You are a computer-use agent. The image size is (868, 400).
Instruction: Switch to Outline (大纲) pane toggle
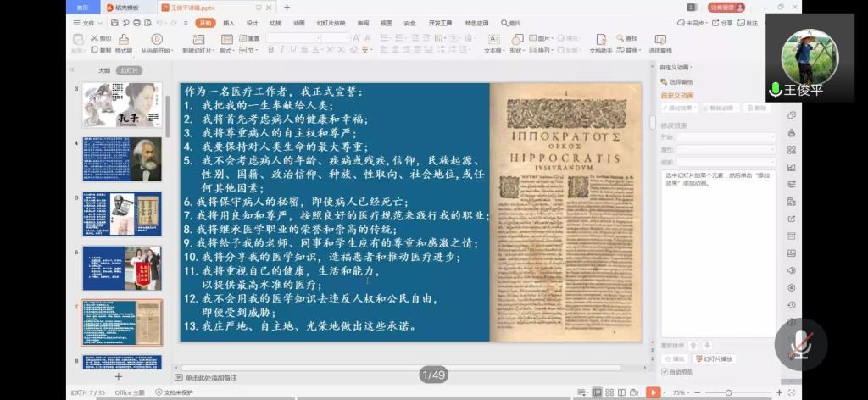point(104,71)
